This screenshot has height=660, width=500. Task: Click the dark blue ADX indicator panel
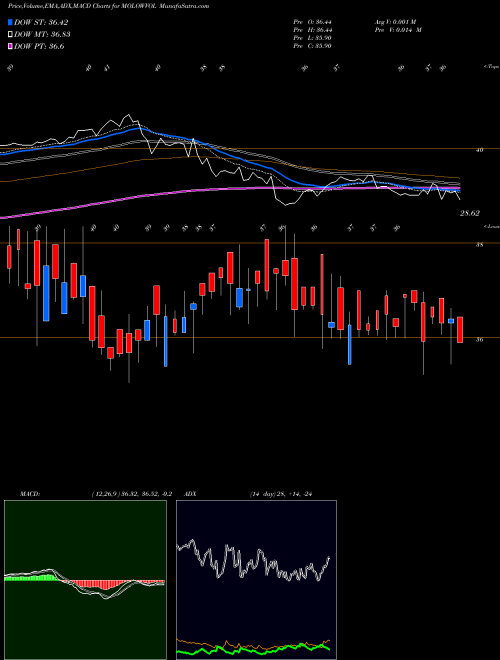tap(256, 580)
